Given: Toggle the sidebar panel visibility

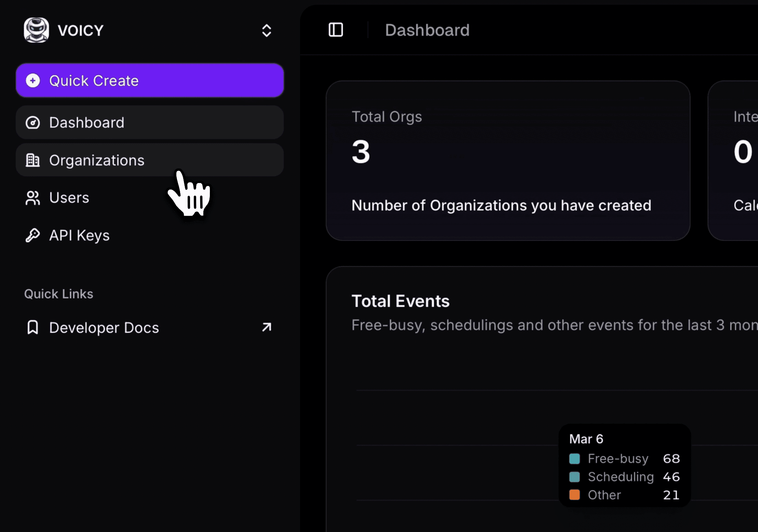Looking at the screenshot, I should (x=336, y=30).
